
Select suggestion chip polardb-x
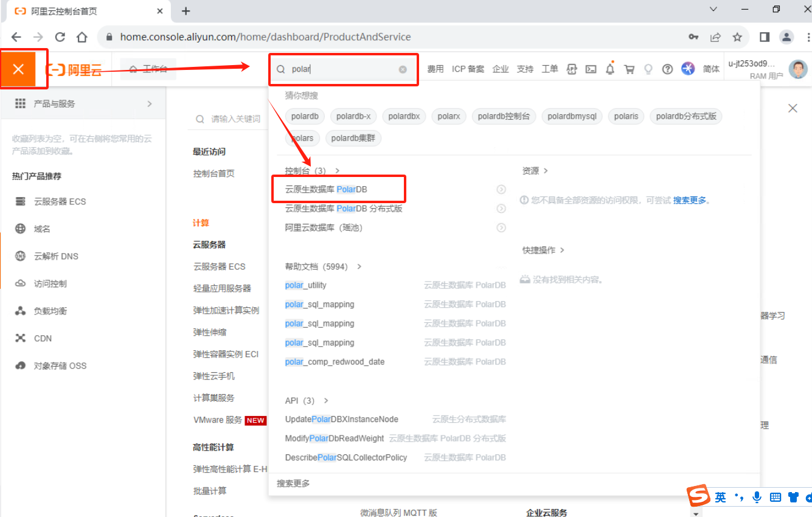tap(353, 116)
